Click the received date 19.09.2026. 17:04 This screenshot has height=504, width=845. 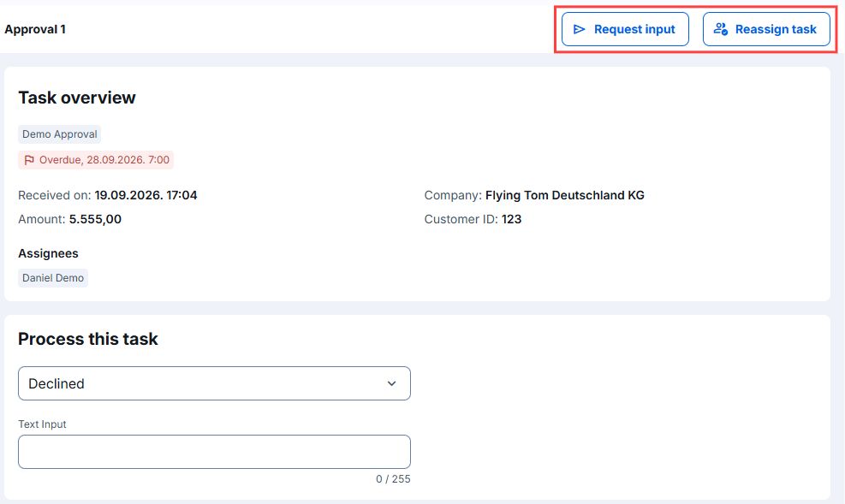(146, 195)
